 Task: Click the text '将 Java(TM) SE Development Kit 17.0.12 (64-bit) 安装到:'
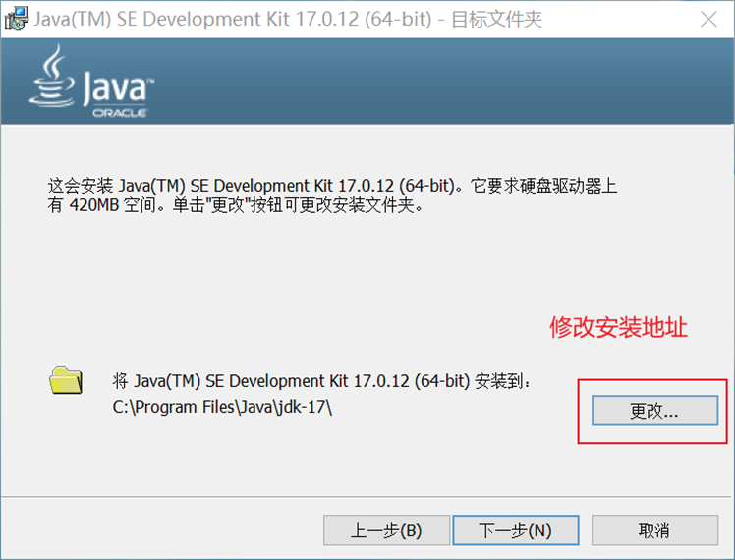pyautogui.click(x=321, y=381)
